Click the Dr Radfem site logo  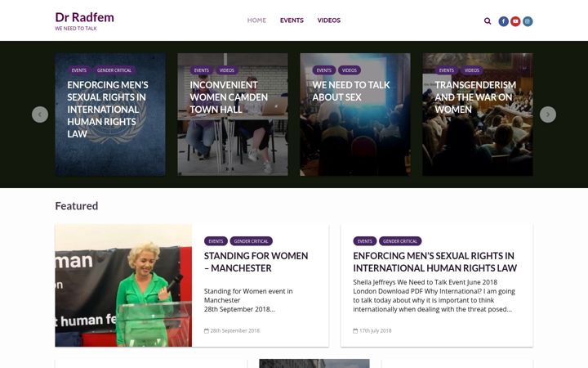pyautogui.click(x=84, y=17)
